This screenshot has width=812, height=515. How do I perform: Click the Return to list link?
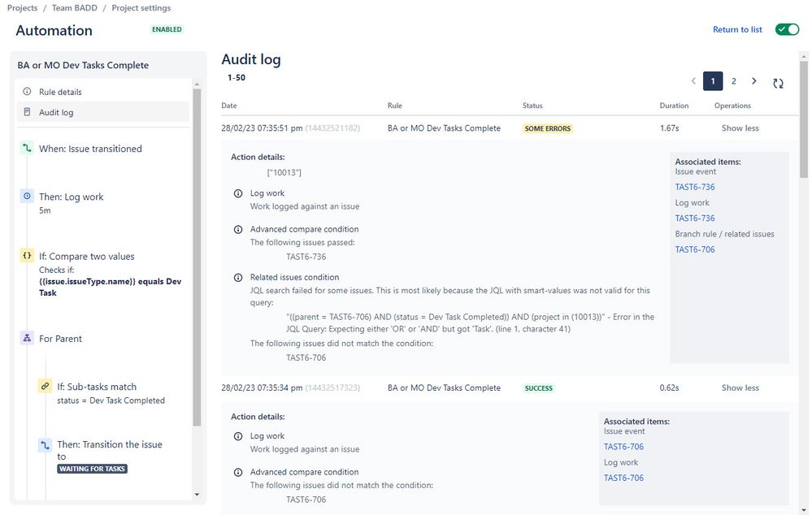click(737, 29)
